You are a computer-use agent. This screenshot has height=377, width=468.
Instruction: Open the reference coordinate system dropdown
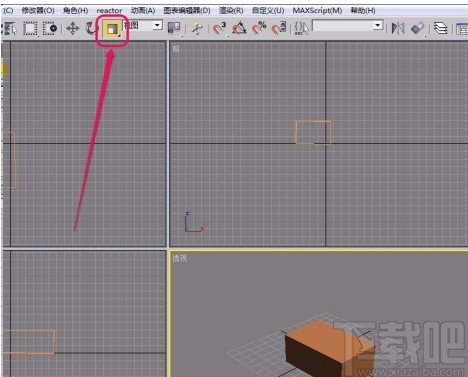click(x=143, y=25)
